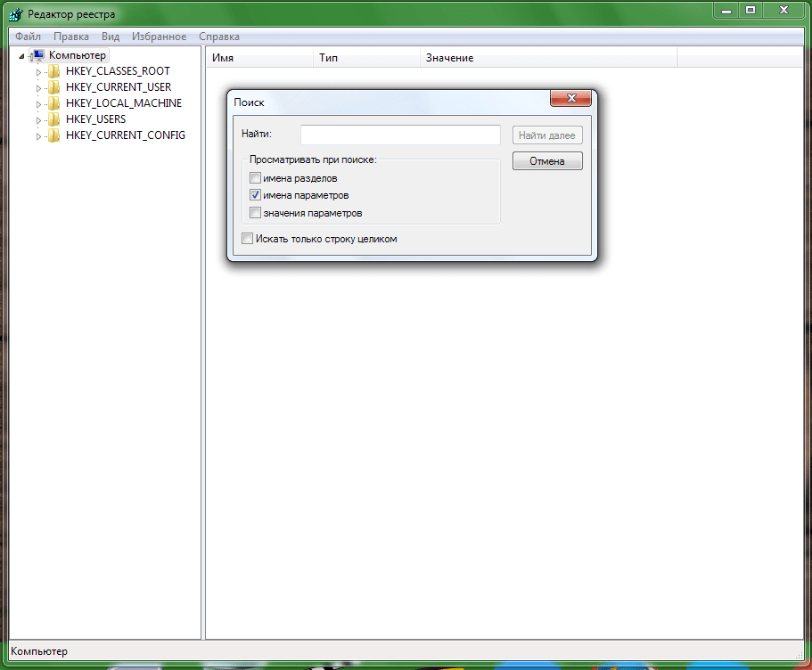Select the HKEY_USERS label
The image size is (812, 670).
click(95, 119)
